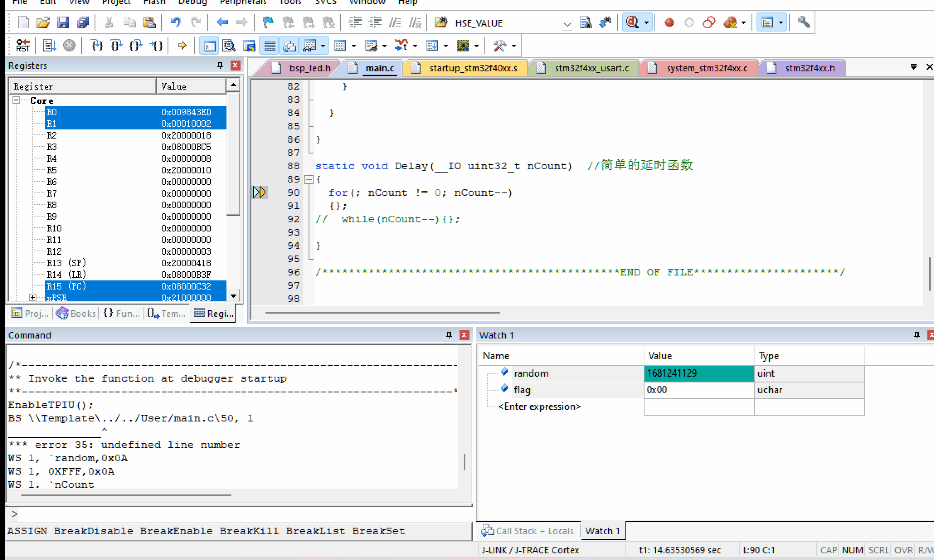
Task: Select the highlighted random value cell
Action: (x=698, y=373)
